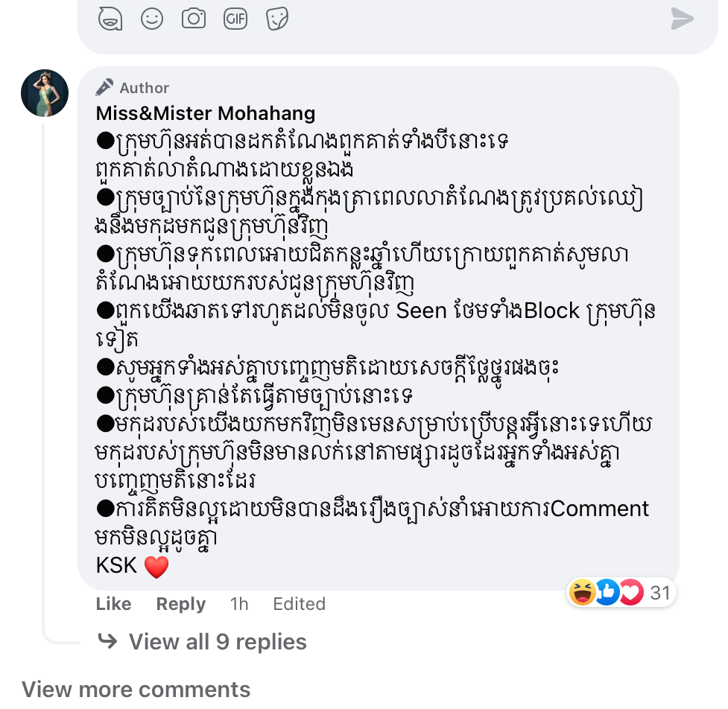This screenshot has height=709, width=728.
Task: Send the comment with the arrow icon
Action: point(682,19)
